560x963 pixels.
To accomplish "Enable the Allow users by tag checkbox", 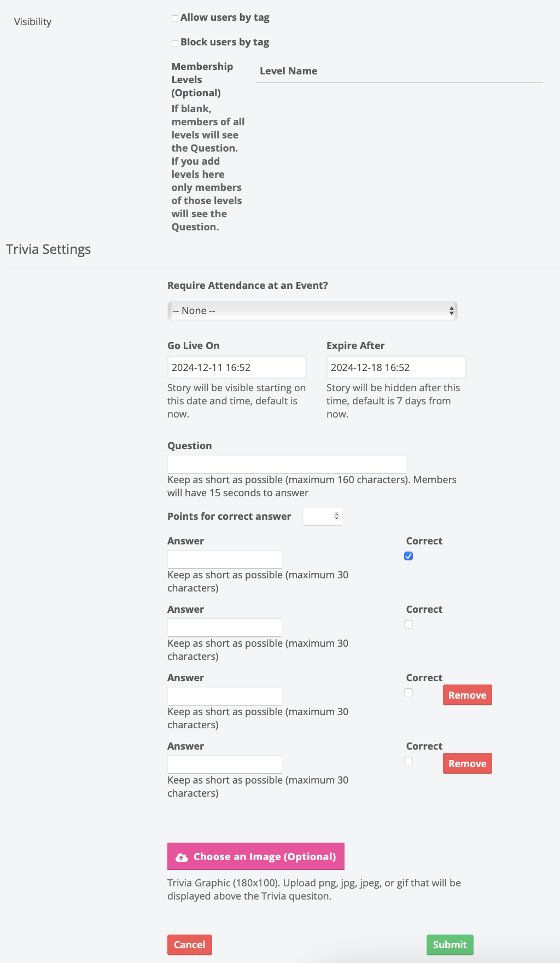I will tap(175, 19).
